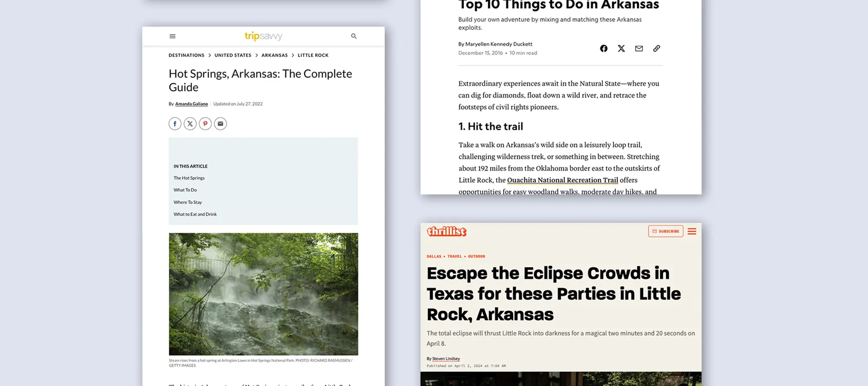This screenshot has height=386, width=868.
Task: Share Hot Springs guide on X
Action: tap(190, 124)
